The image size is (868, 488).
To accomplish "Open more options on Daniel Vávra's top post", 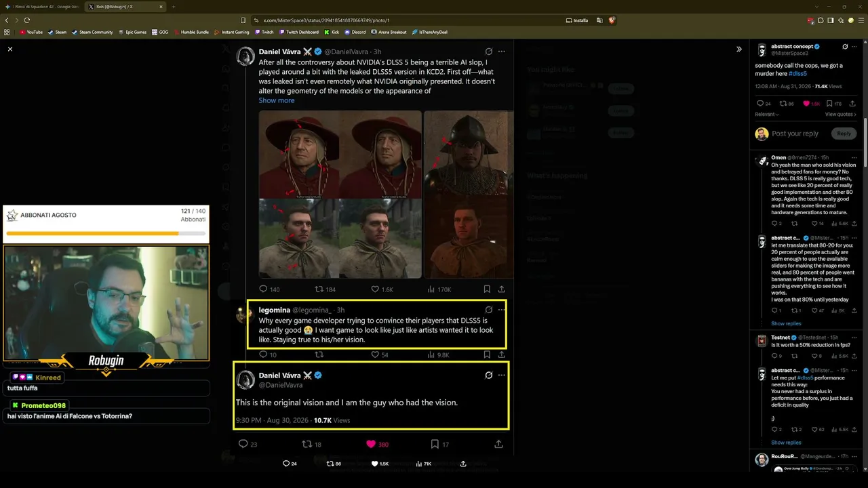I will pyautogui.click(x=502, y=52).
